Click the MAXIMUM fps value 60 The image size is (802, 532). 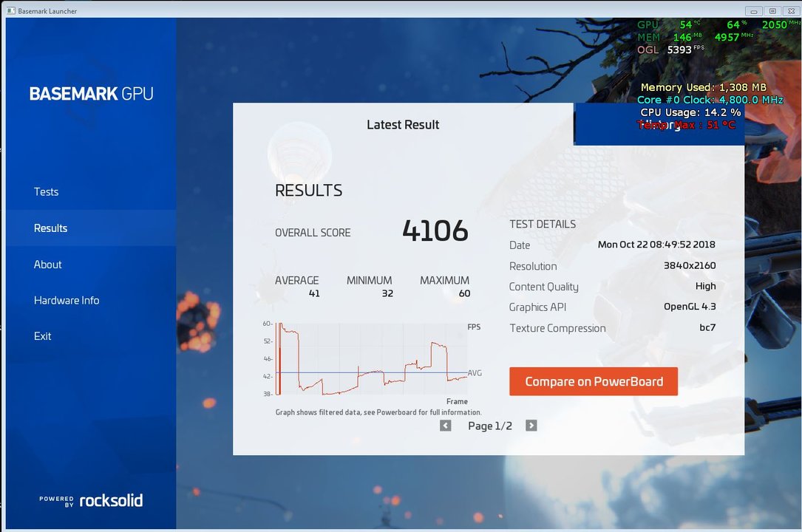click(464, 293)
